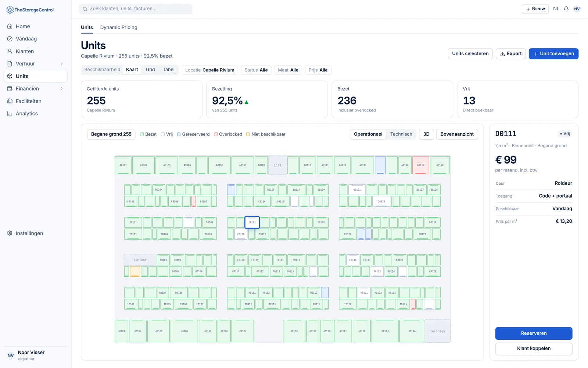This screenshot has width=588, height=368.
Task: Open the Status Alle filter dropdown
Action: (x=256, y=70)
